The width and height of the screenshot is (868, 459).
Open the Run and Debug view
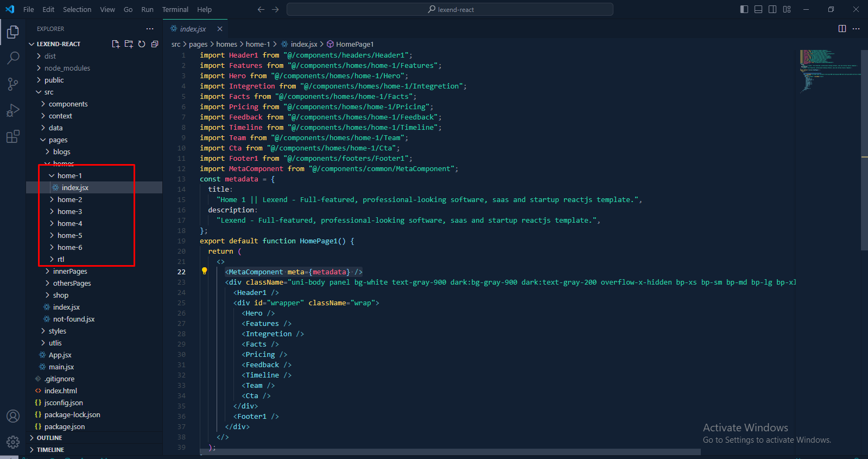[13, 110]
